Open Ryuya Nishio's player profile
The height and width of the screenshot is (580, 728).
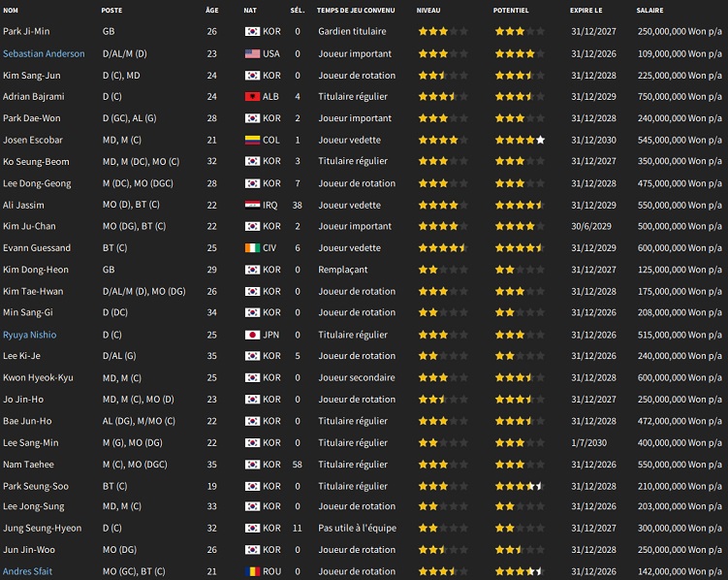point(29,335)
